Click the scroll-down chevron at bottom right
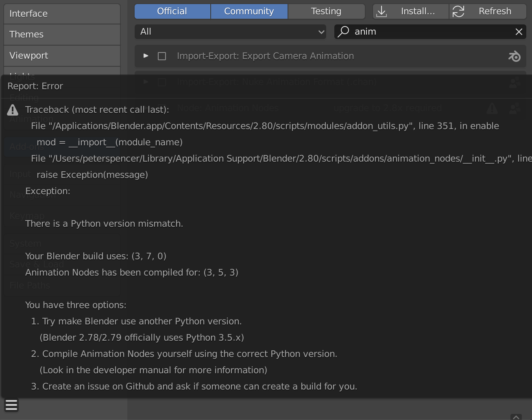 coord(516,417)
